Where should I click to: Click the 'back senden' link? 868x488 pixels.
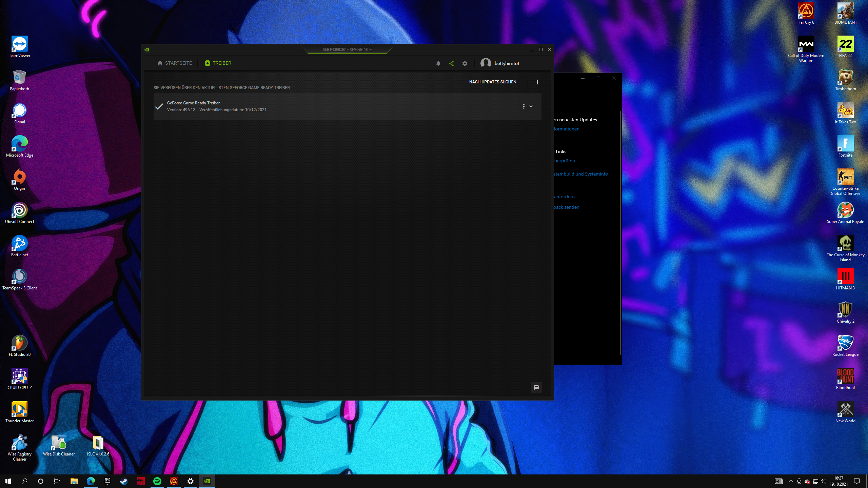coord(567,207)
